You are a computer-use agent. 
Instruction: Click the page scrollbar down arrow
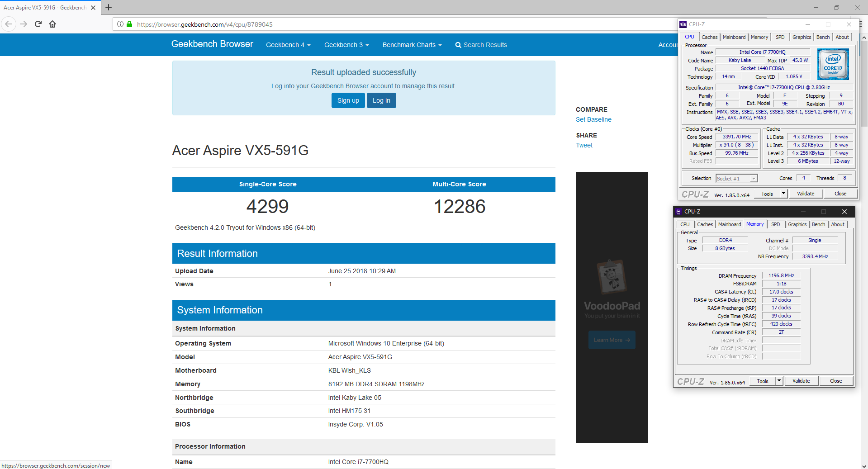[x=864, y=466]
